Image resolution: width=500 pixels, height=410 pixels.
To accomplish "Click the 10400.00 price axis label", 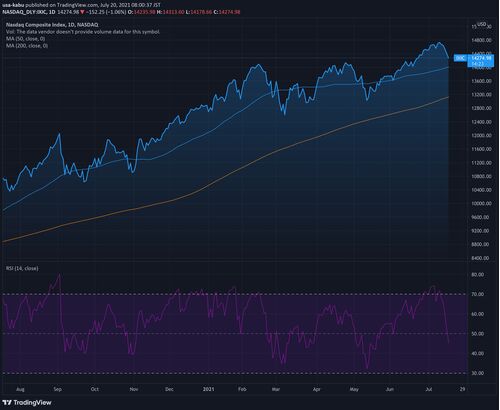I will [x=481, y=190].
